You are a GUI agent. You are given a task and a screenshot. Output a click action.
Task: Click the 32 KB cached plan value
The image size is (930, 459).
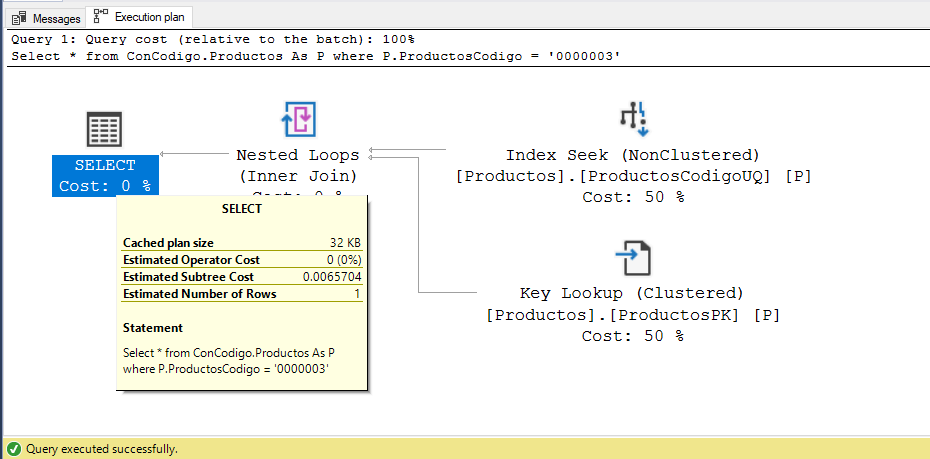click(345, 243)
